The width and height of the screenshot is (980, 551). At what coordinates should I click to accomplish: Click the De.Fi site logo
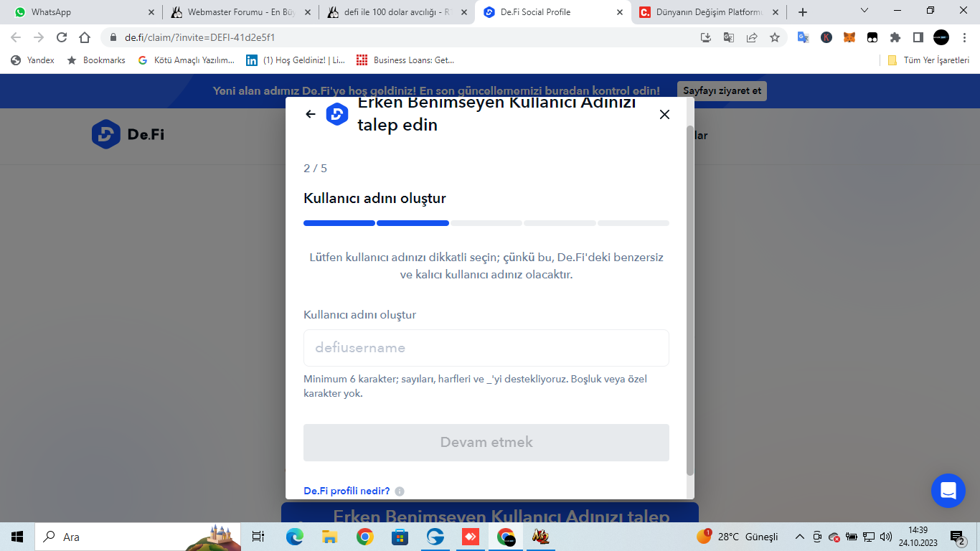click(128, 134)
